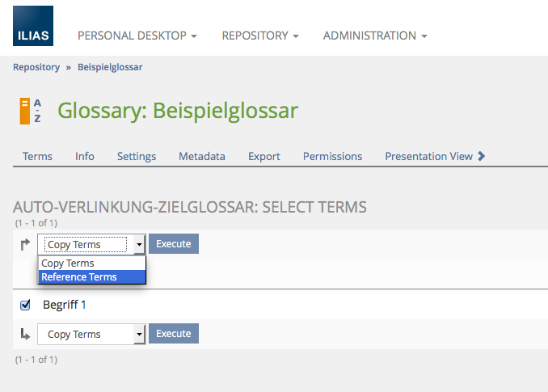The height and width of the screenshot is (392, 548).
Task: Switch to the Settings tab
Action: coord(137,156)
